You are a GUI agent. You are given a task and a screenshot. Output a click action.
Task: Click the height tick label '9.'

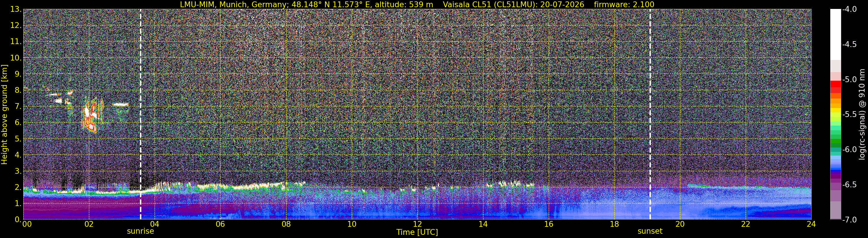point(18,74)
